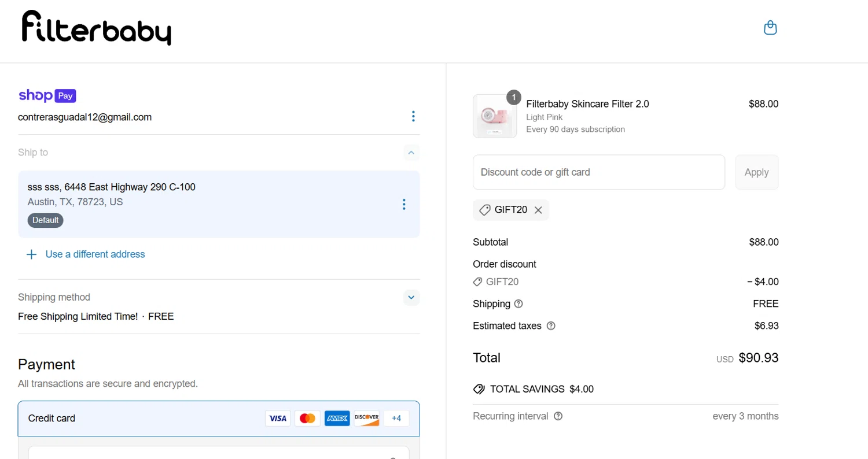
Task: Click the Amex card icon
Action: pyautogui.click(x=337, y=418)
